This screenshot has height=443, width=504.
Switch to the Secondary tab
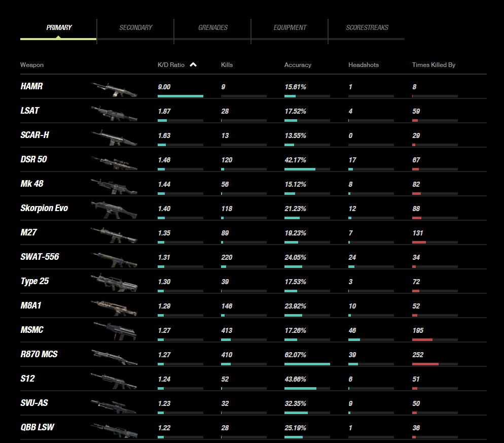click(135, 28)
